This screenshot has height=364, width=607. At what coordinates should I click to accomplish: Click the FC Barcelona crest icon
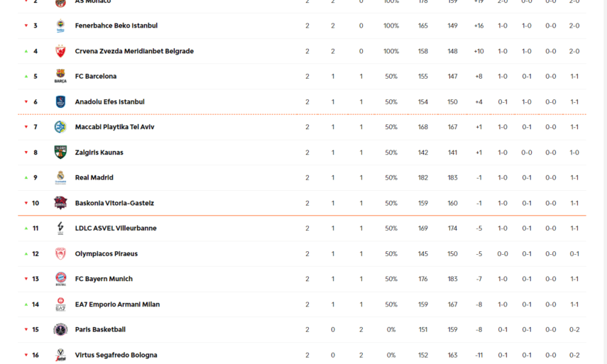click(60, 77)
